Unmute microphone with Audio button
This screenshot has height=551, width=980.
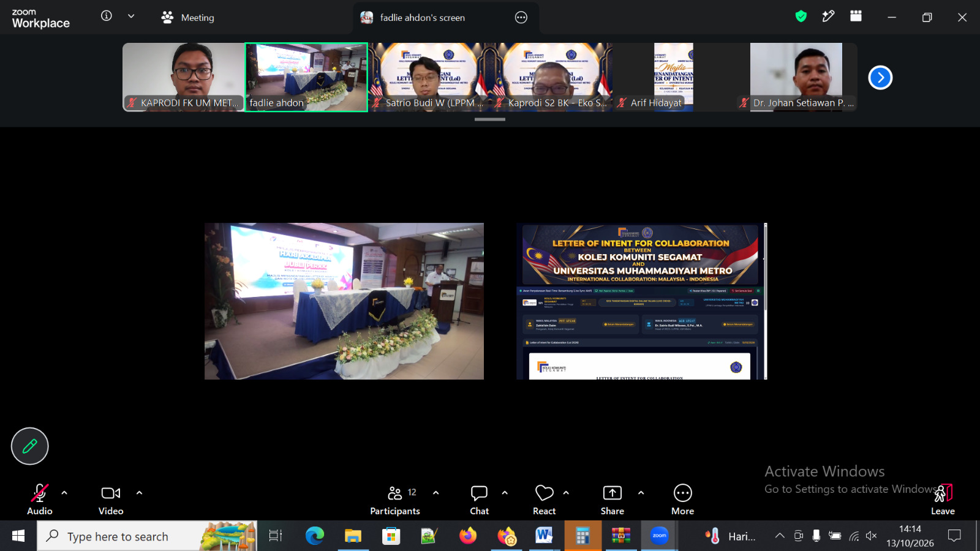[40, 499]
